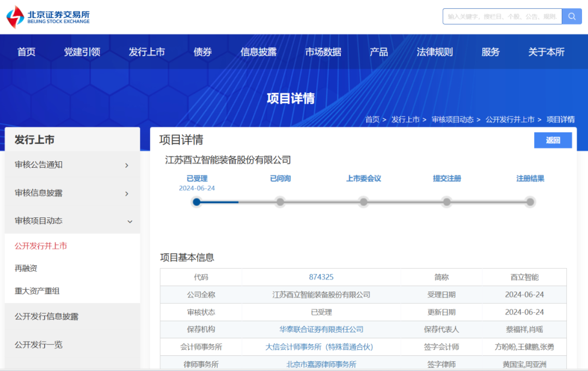Click the 已问询 stage label
588x371 pixels.
point(280,179)
